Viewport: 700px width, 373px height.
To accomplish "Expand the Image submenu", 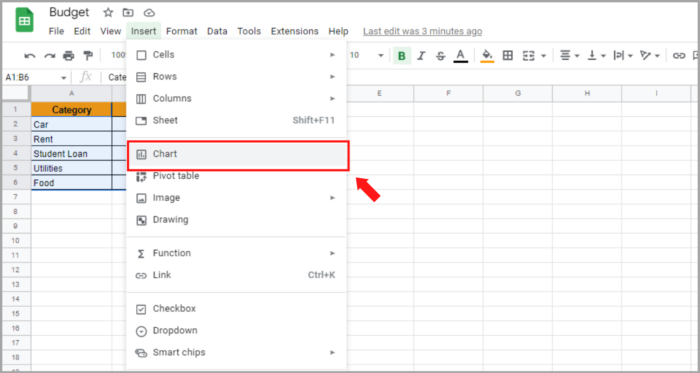I will point(236,198).
